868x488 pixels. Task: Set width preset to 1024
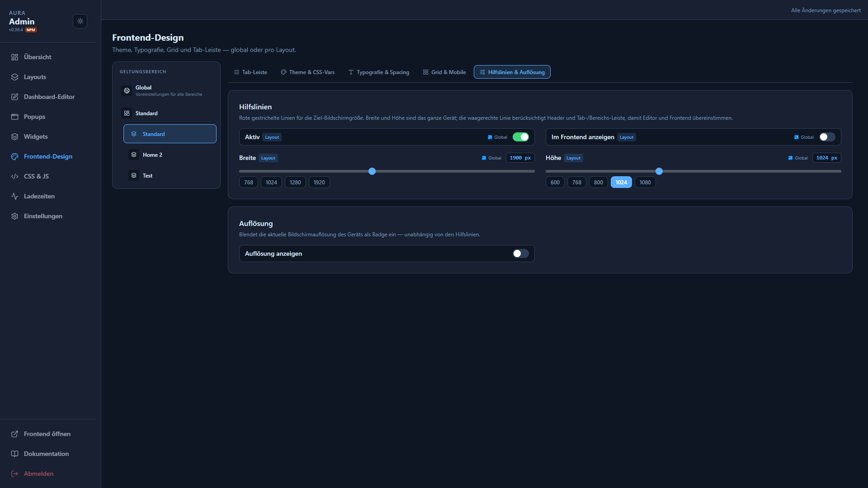271,183
